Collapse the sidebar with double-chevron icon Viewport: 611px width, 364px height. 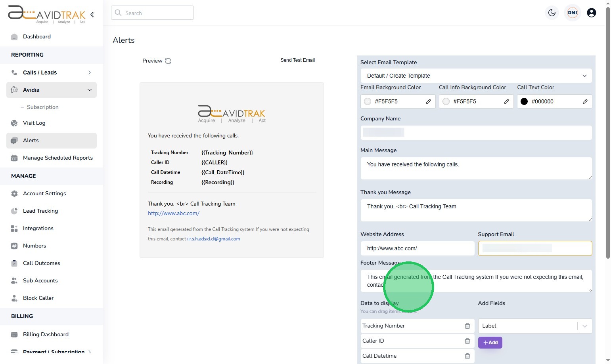tap(92, 15)
